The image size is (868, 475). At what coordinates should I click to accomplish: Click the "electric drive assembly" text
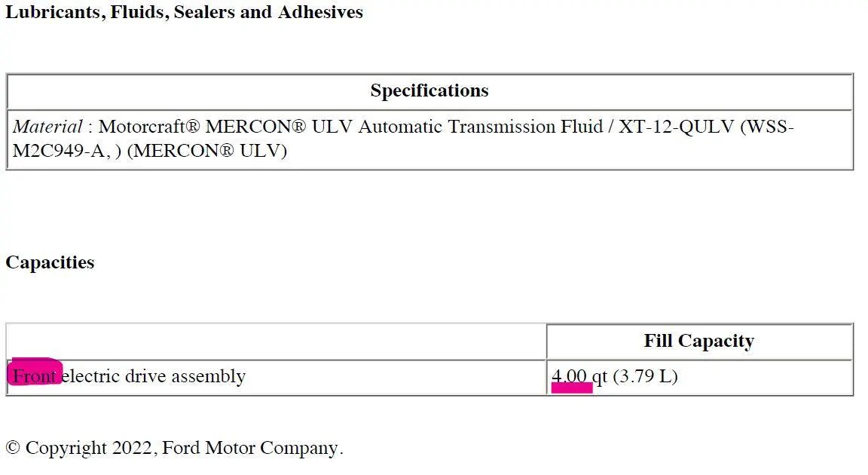(x=154, y=375)
